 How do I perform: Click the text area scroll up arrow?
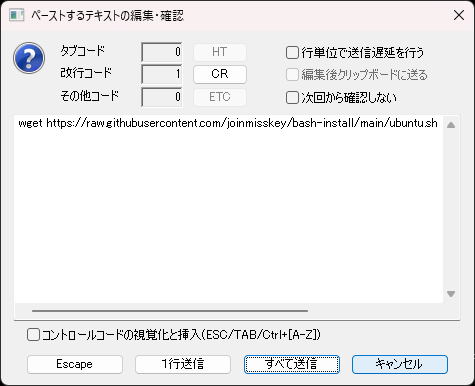451,125
